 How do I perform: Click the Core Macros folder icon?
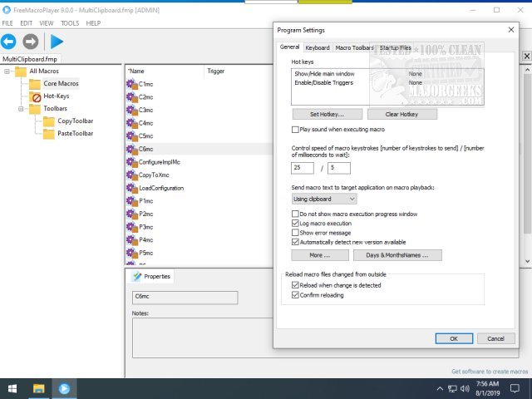pos(35,84)
